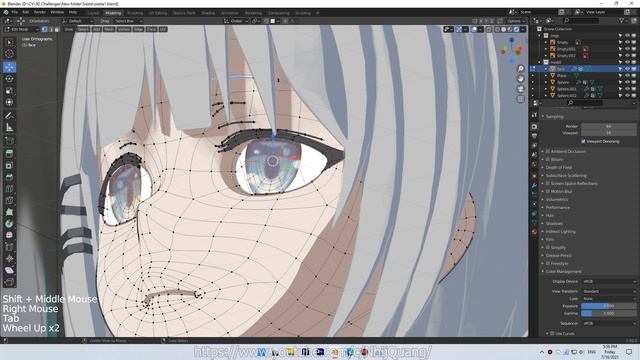
Task: Open the Display Device dropdown
Action: click(609, 282)
